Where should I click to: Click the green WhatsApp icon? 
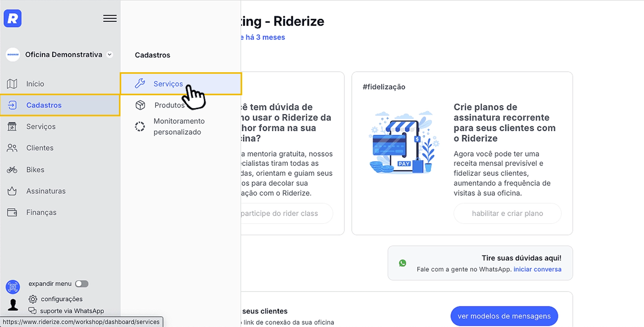(x=403, y=263)
